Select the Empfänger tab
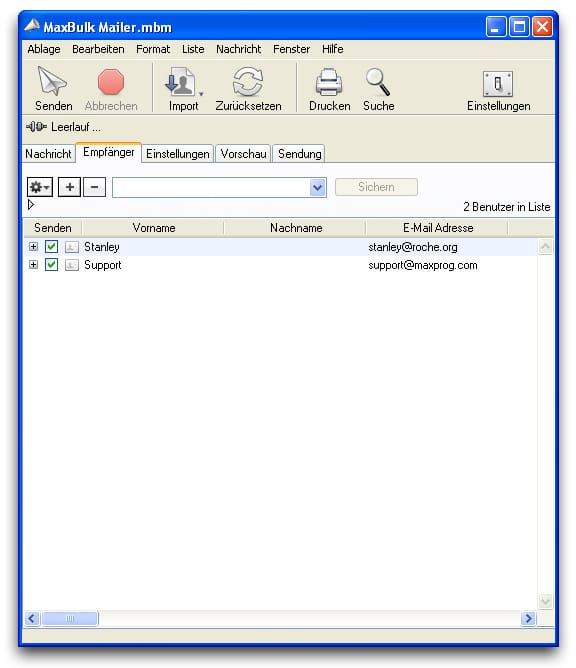 click(109, 152)
